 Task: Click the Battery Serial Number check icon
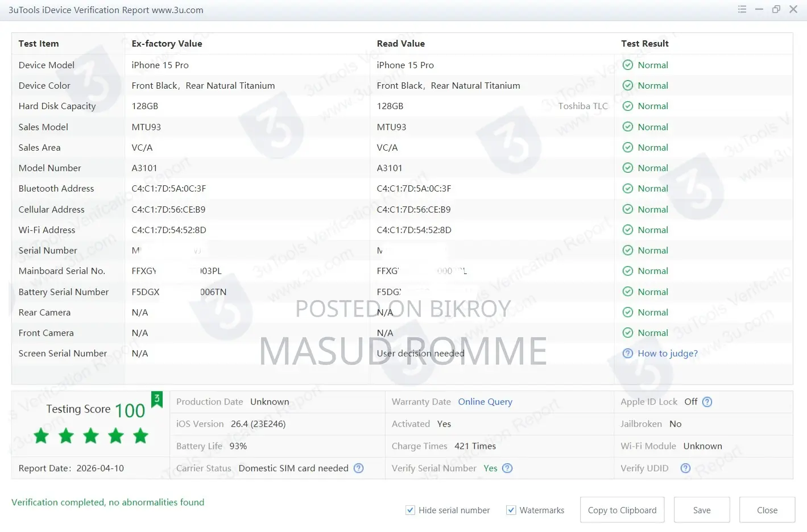[628, 292]
